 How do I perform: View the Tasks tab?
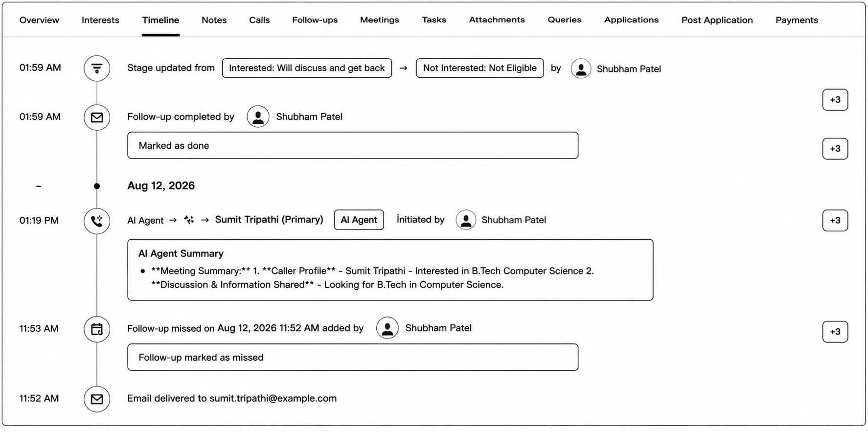(x=434, y=20)
